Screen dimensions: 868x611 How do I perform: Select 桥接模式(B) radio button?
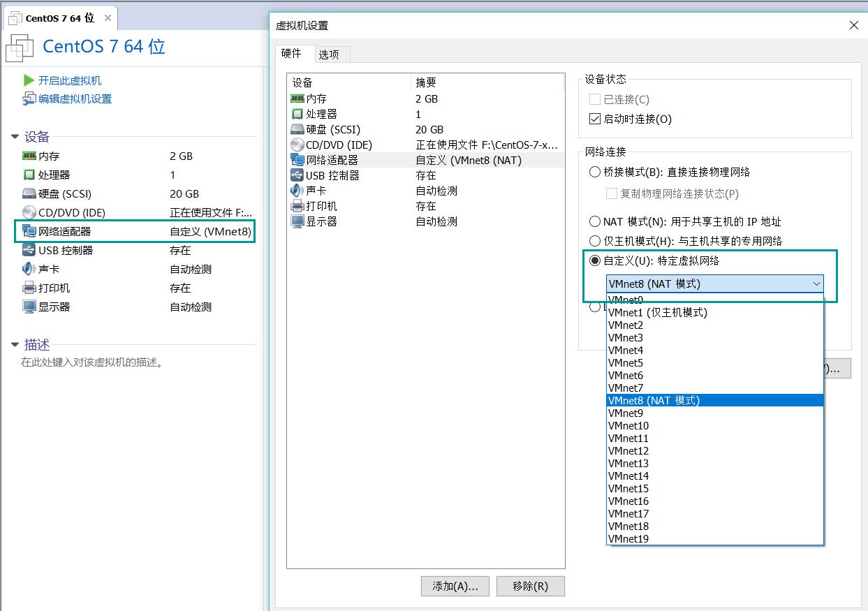(595, 172)
